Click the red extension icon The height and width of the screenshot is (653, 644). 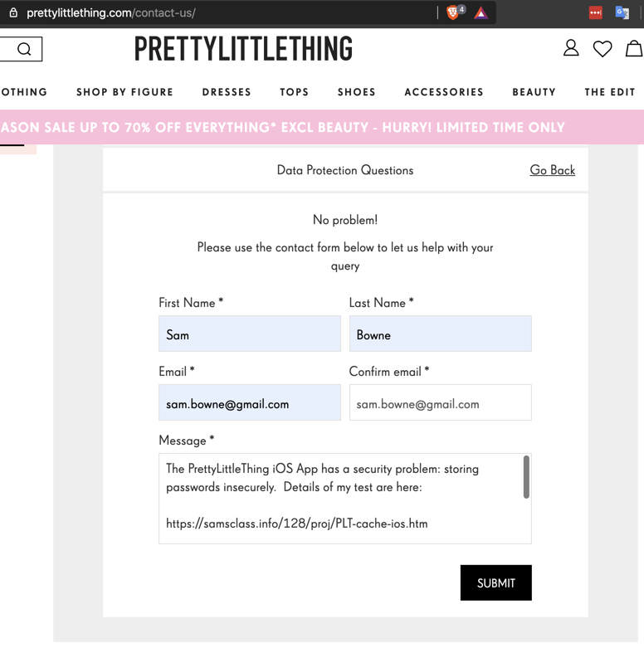595,12
